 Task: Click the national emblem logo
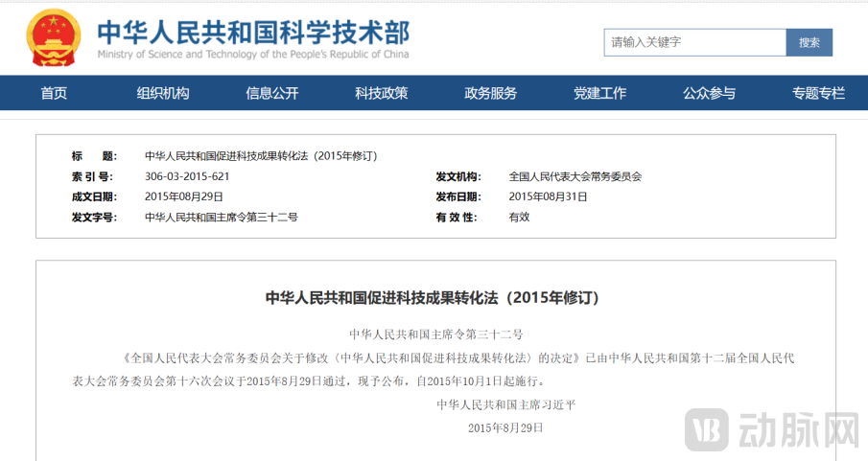pos(53,37)
